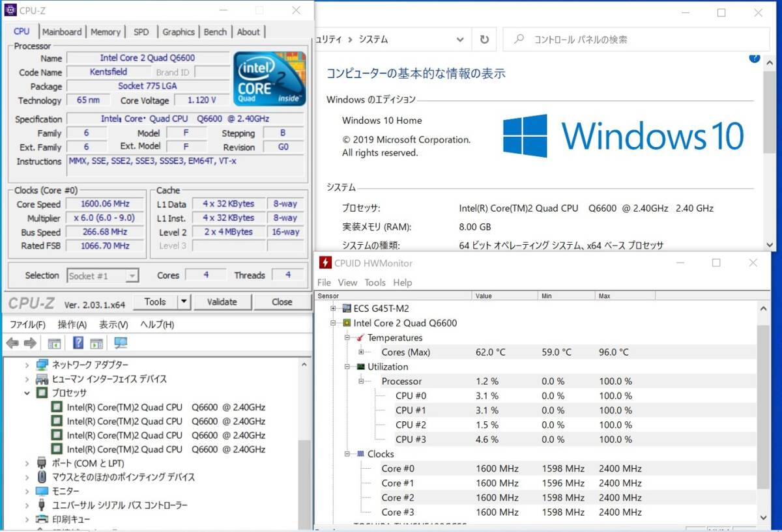The width and height of the screenshot is (782, 532).
Task: Select the mouse icon for マウスとそのほかのポインティング デバイス
Action: click(42, 477)
